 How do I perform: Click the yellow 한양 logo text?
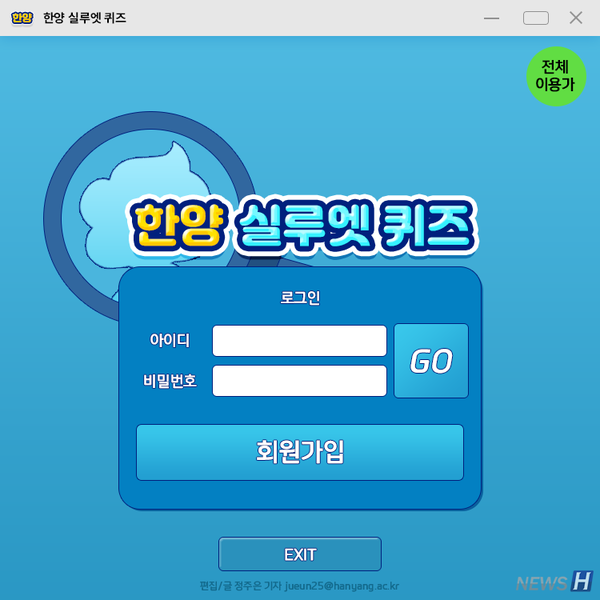[x=178, y=225]
